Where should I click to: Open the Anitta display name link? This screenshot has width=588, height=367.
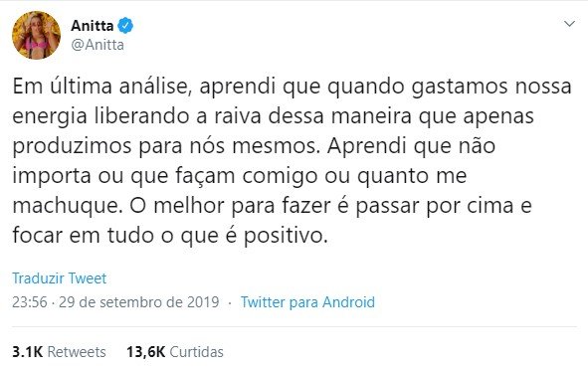[93, 26]
